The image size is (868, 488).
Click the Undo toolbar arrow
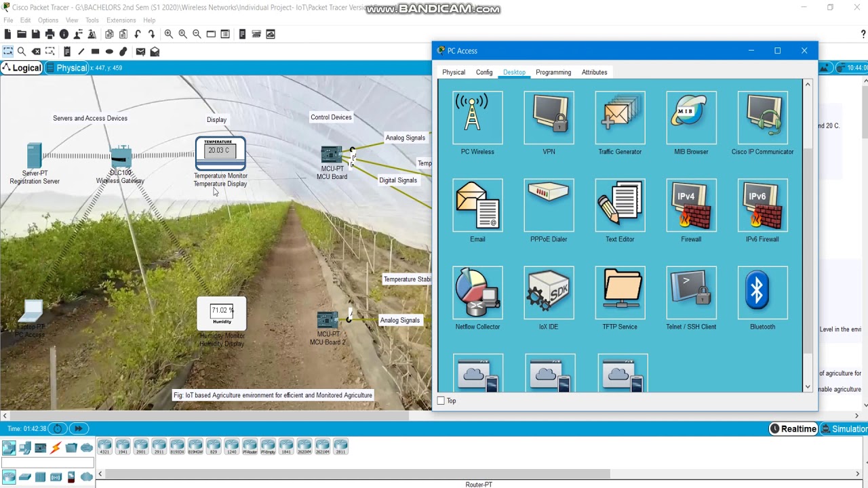138,34
